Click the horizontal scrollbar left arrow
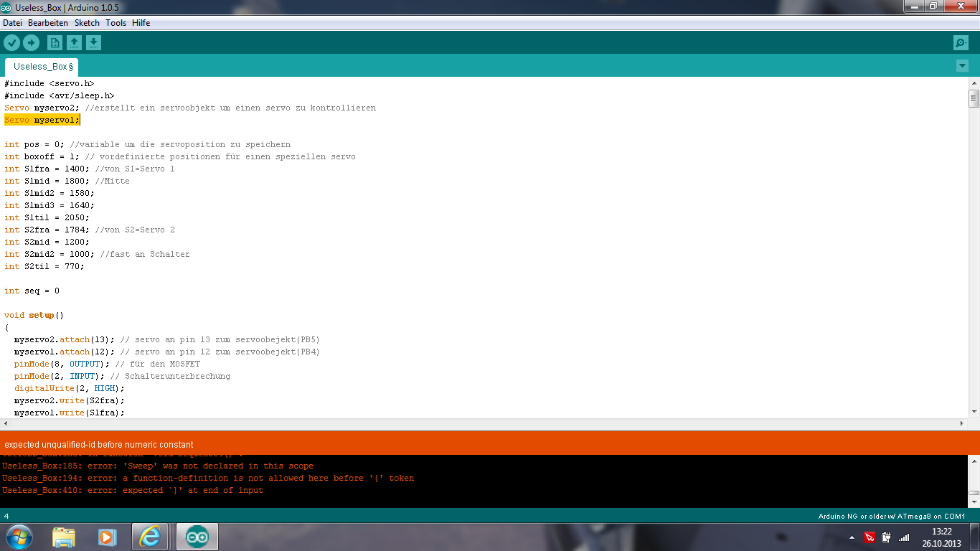Image resolution: width=980 pixels, height=551 pixels. pos(6,424)
